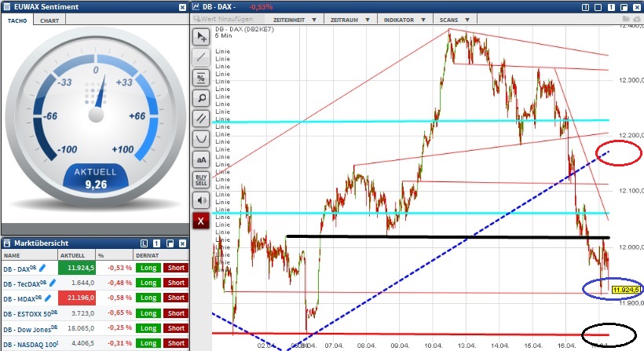Click Short button for DB - MDAX
644x351 pixels.
pos(176,298)
